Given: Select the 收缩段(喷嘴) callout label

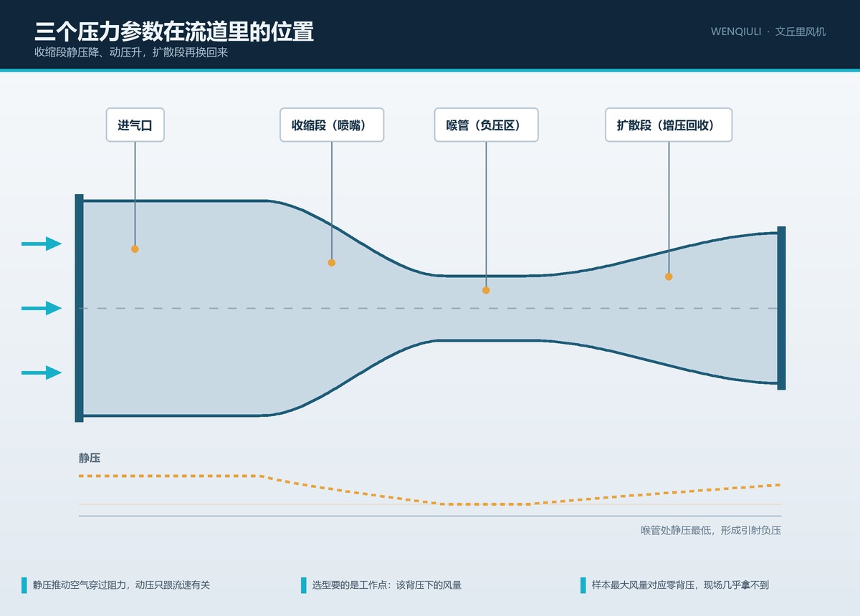Looking at the screenshot, I should (332, 125).
